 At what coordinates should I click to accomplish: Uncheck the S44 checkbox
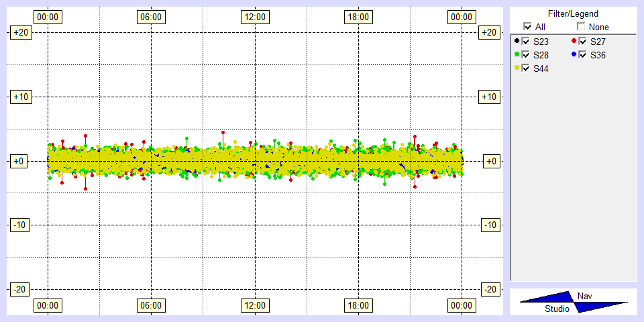(x=526, y=68)
